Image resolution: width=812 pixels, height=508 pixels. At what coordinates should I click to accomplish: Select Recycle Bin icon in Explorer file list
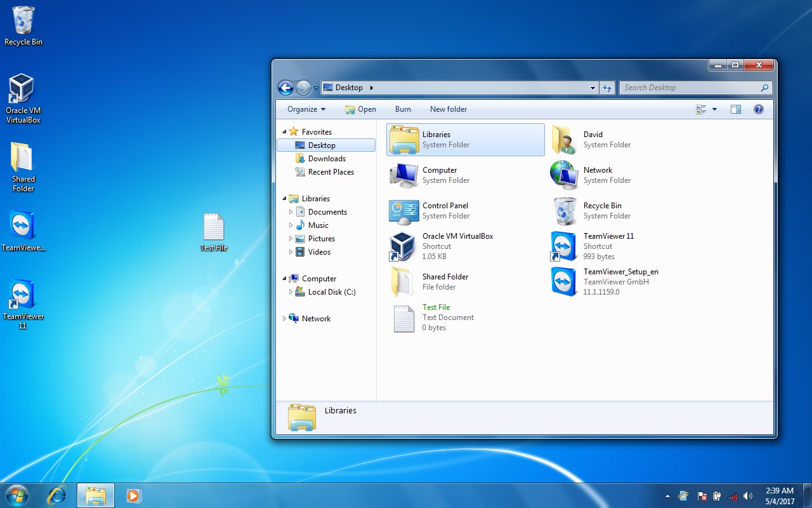(564, 211)
